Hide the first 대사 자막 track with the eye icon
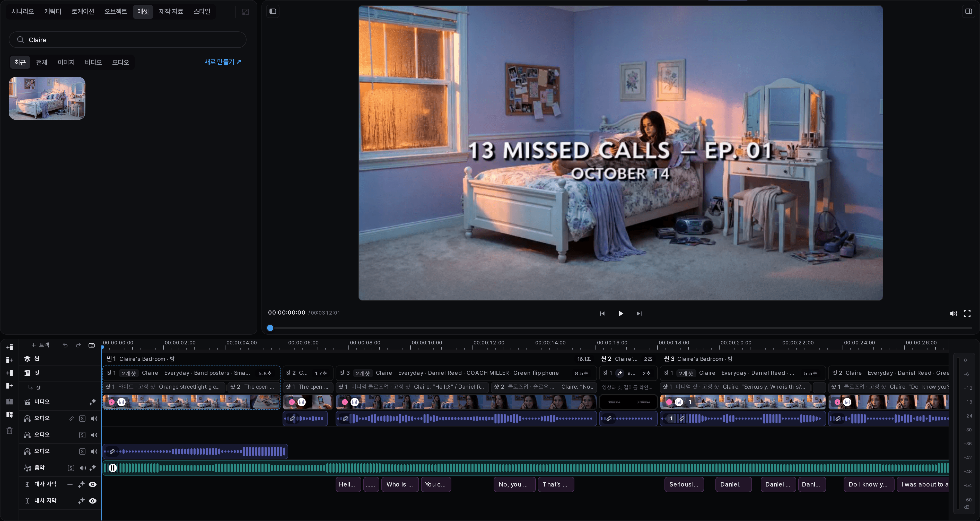This screenshot has height=521, width=980. pos(92,484)
